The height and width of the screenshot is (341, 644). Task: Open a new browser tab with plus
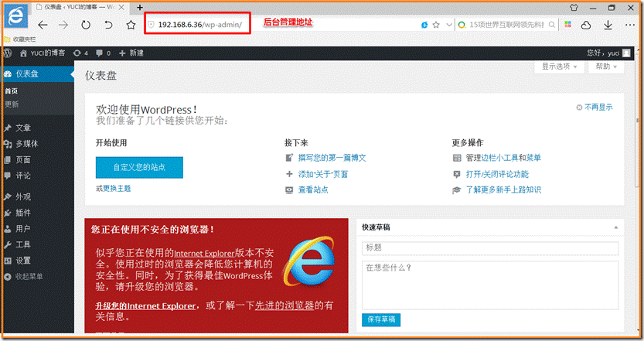point(140,8)
